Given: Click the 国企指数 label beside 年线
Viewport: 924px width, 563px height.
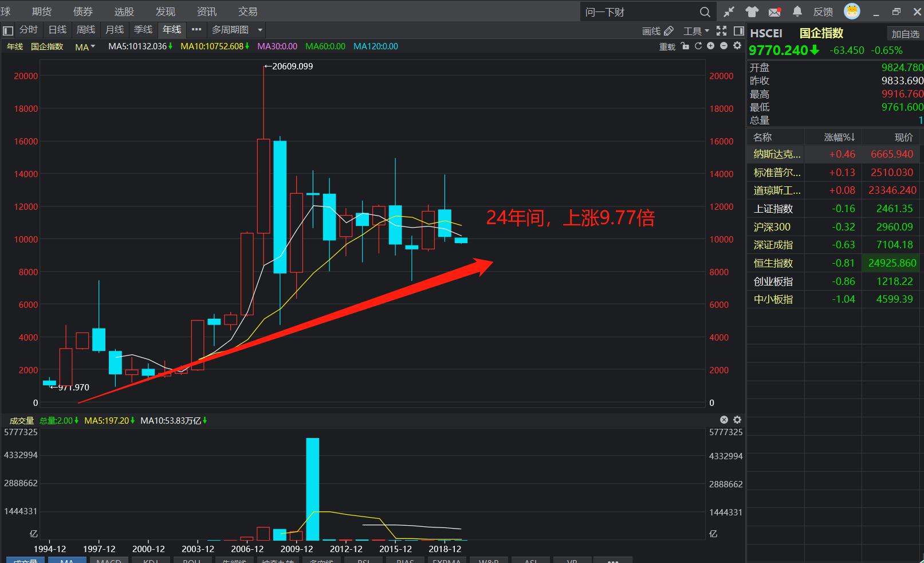Looking at the screenshot, I should pos(47,46).
